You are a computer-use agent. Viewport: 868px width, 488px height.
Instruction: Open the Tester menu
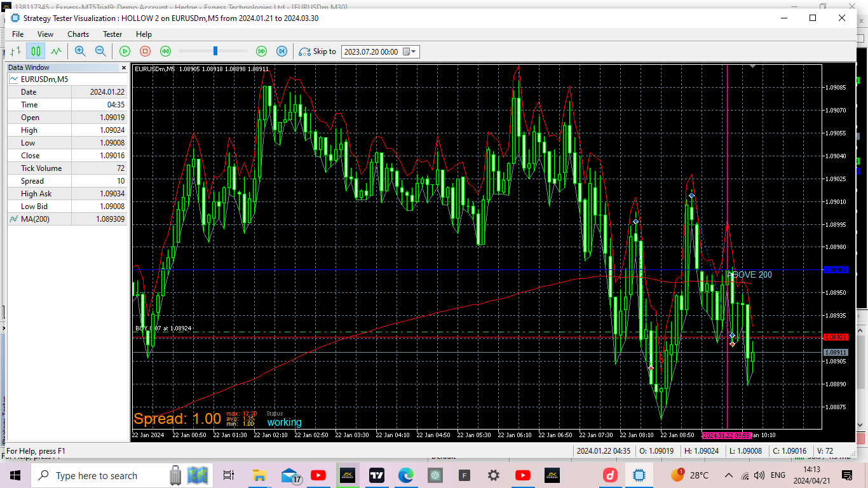point(112,34)
